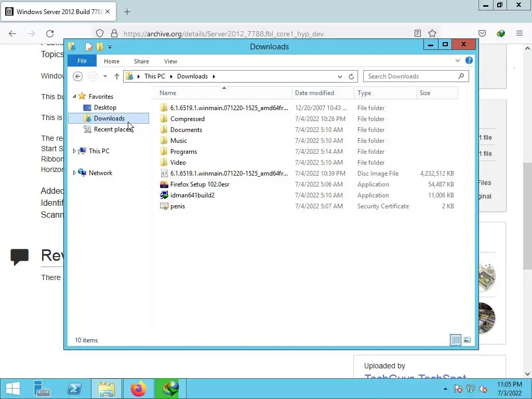Select the Documents folder
532x399 pixels.
(186, 129)
